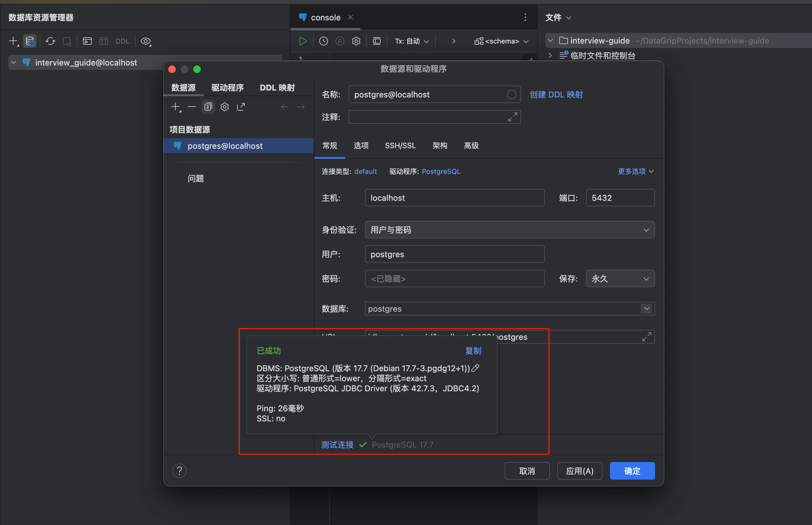Open the 数据库 postgres dropdown arrow
The image size is (812, 525).
(x=646, y=309)
